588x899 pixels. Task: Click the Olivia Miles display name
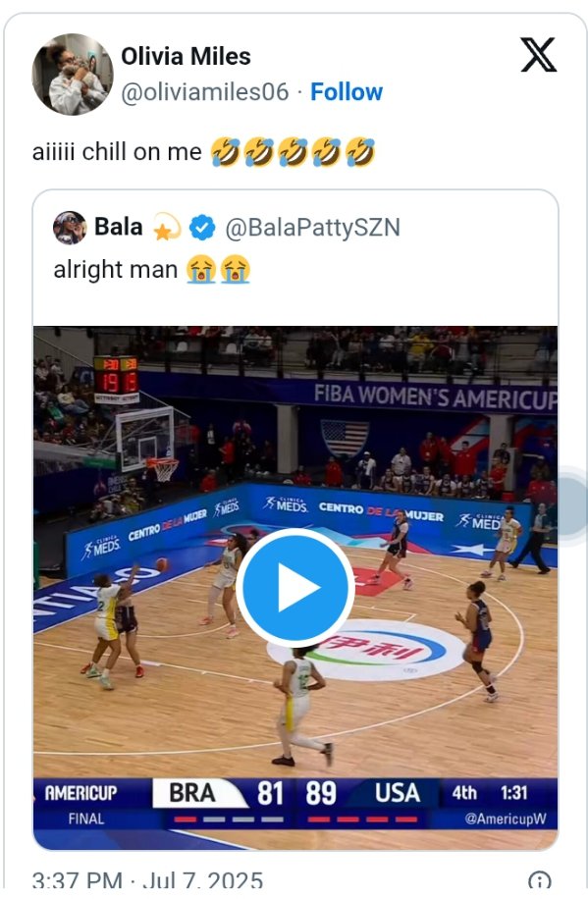(186, 56)
